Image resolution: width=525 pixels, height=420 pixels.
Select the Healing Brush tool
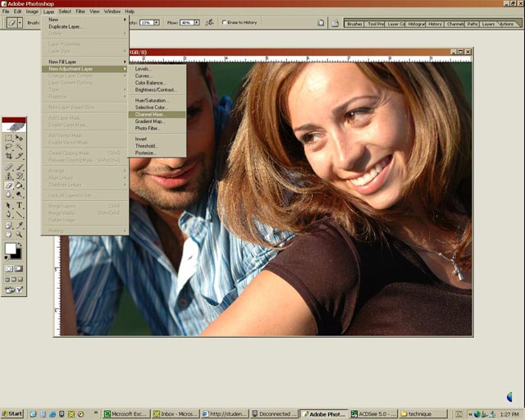(9, 167)
